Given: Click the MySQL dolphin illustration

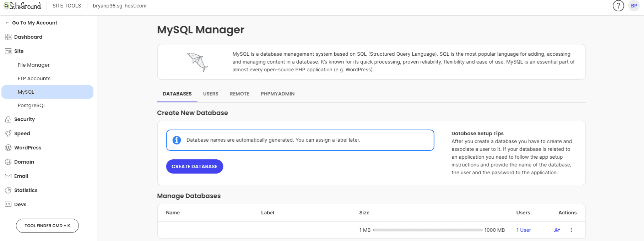Looking at the screenshot, I should pos(197,62).
